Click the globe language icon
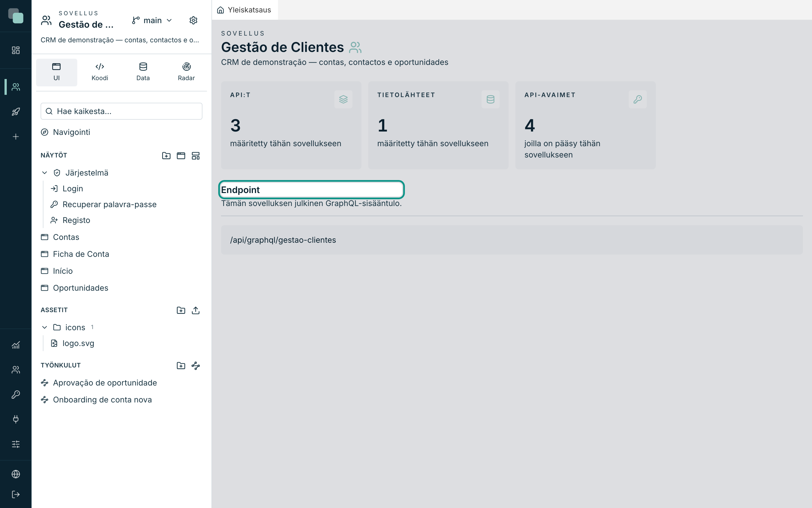This screenshot has height=508, width=812. [x=16, y=474]
